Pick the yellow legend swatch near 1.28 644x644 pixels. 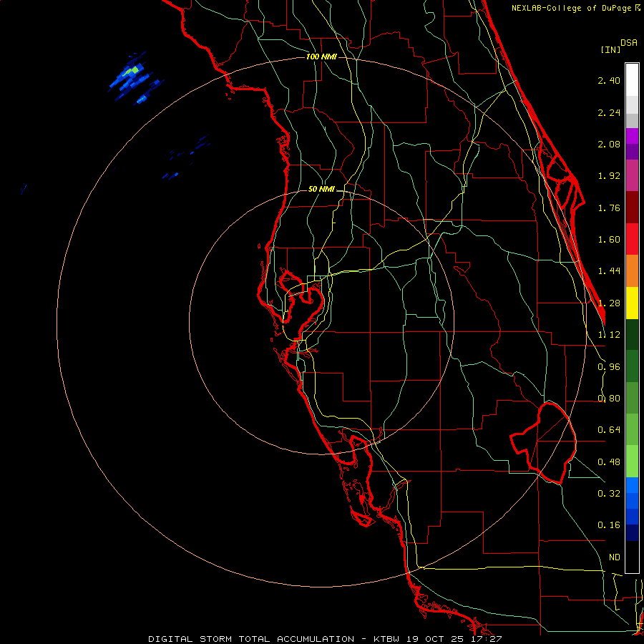(x=632, y=303)
